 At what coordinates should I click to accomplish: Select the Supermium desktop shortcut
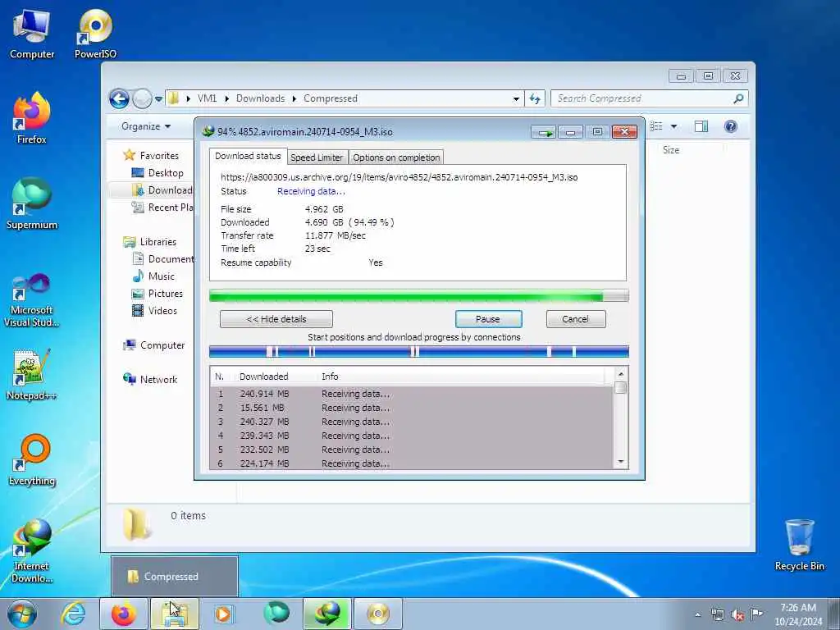[32, 203]
